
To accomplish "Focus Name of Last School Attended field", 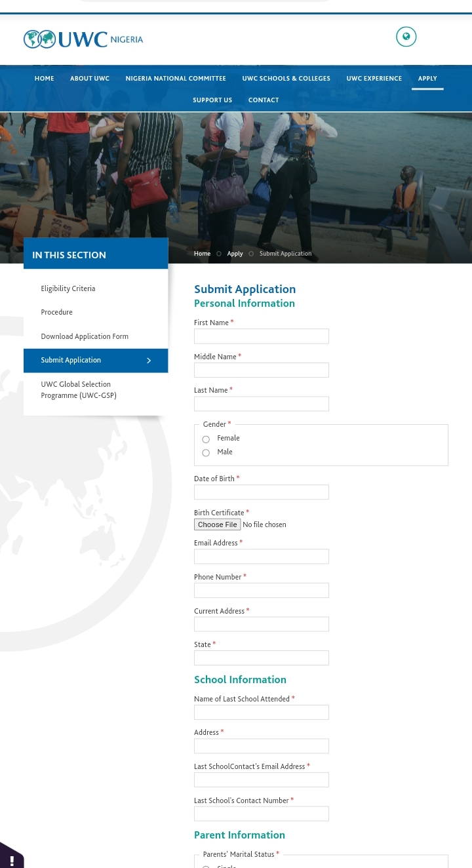I will coord(262,713).
